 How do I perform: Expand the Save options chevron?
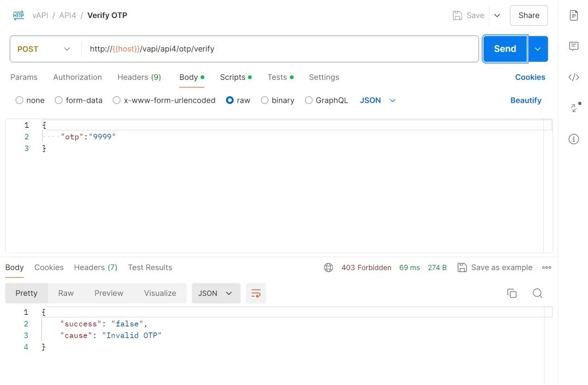497,15
